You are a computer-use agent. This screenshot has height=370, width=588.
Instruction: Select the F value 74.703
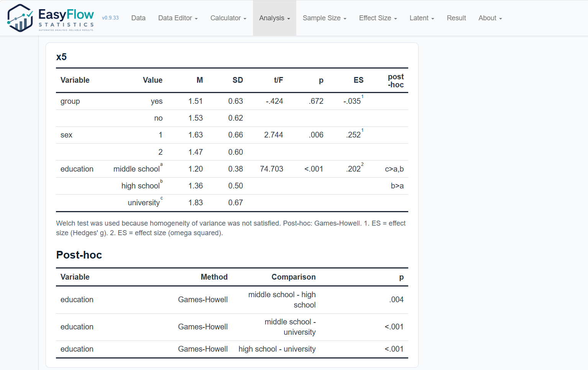click(x=271, y=169)
